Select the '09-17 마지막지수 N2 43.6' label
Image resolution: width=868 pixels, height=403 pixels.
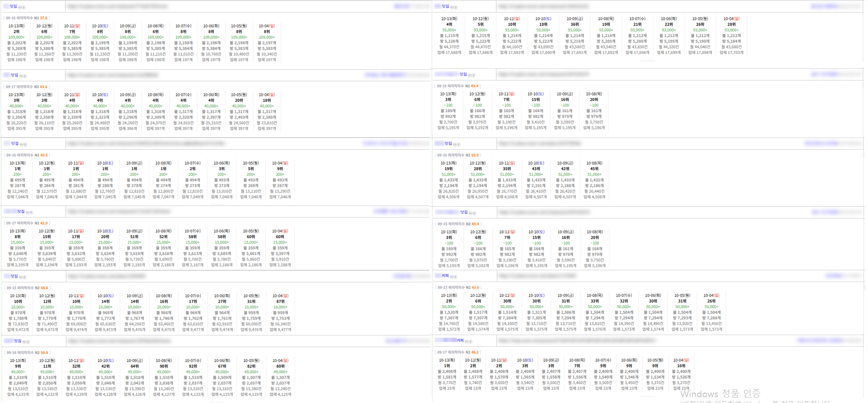click(26, 87)
